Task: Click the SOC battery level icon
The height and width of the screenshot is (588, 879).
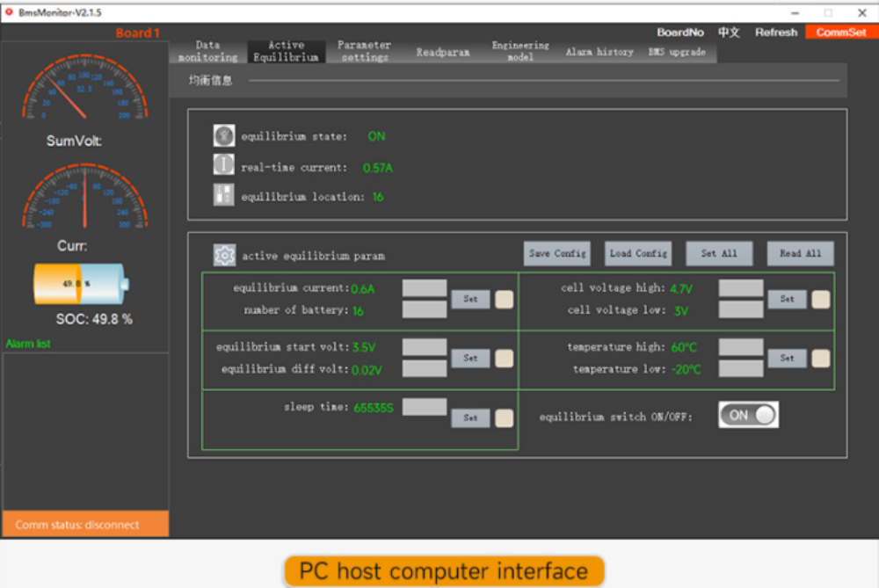Action: point(81,285)
